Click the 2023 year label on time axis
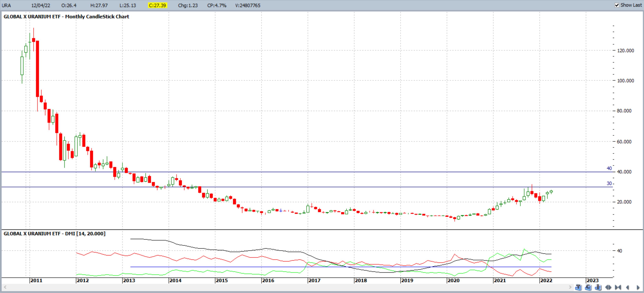 pos(592,280)
